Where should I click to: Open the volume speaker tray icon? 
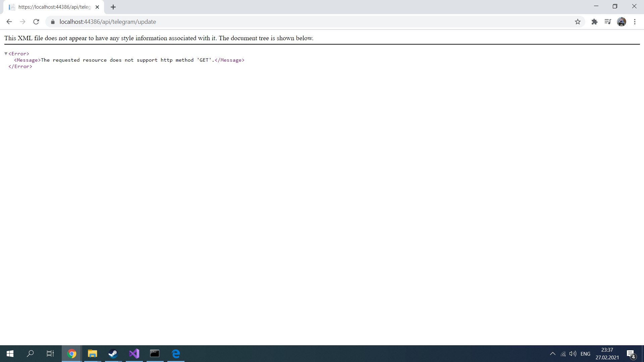click(573, 354)
